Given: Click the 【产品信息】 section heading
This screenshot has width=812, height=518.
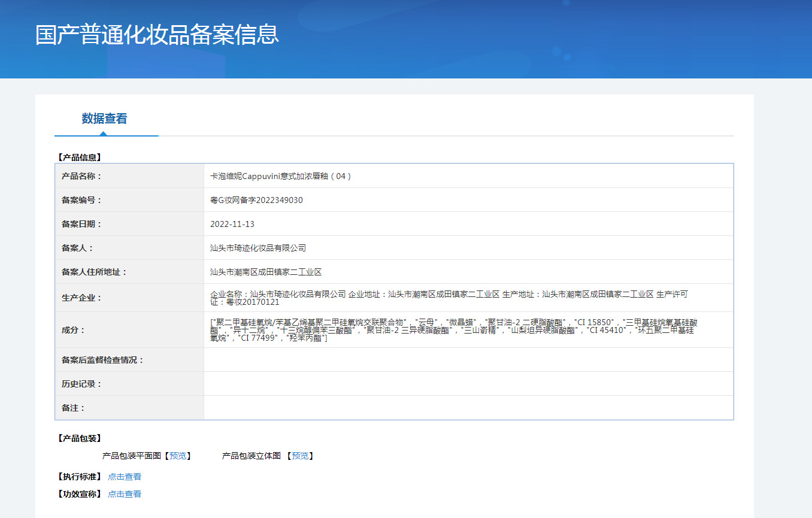Looking at the screenshot, I should tap(80, 157).
